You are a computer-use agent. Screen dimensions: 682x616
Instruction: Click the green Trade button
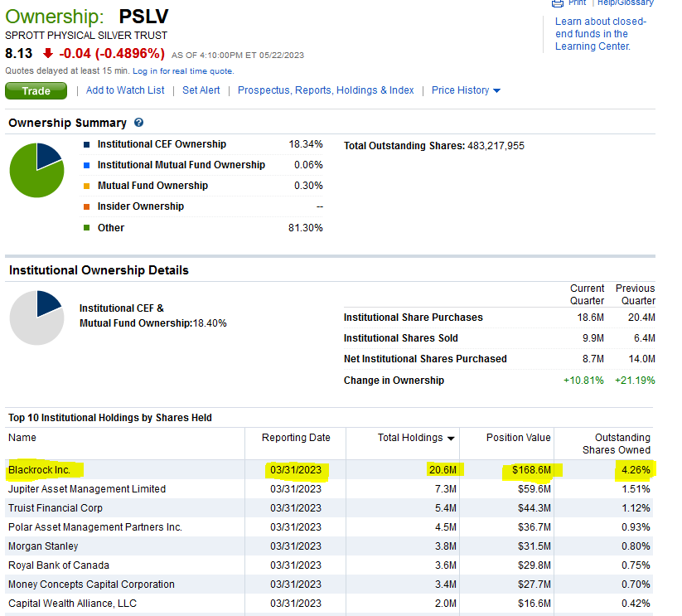point(36,91)
